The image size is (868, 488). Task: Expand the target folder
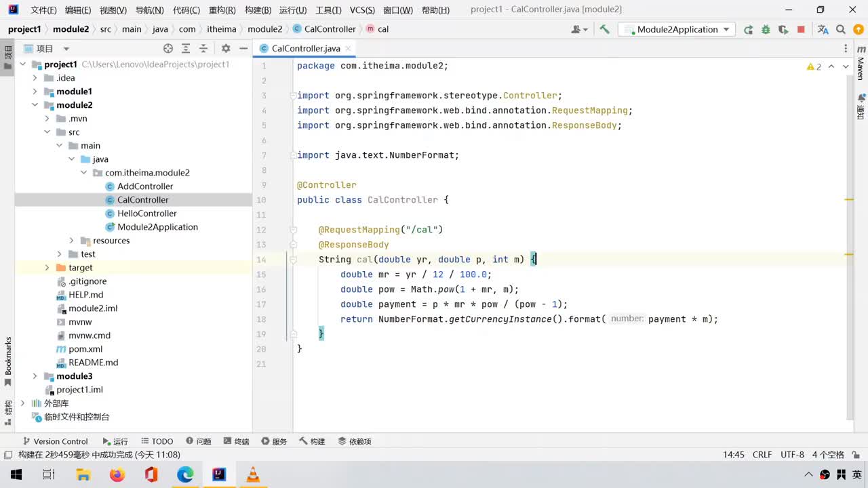(47, 268)
